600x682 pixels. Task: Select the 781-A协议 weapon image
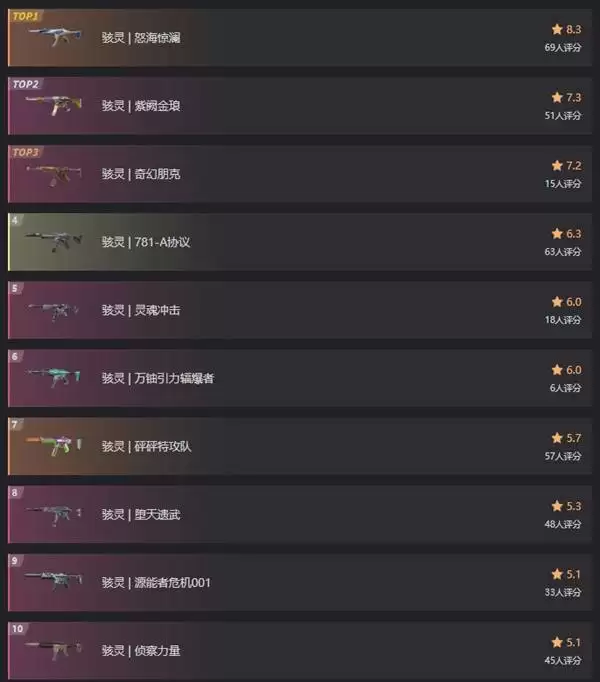coord(54,241)
